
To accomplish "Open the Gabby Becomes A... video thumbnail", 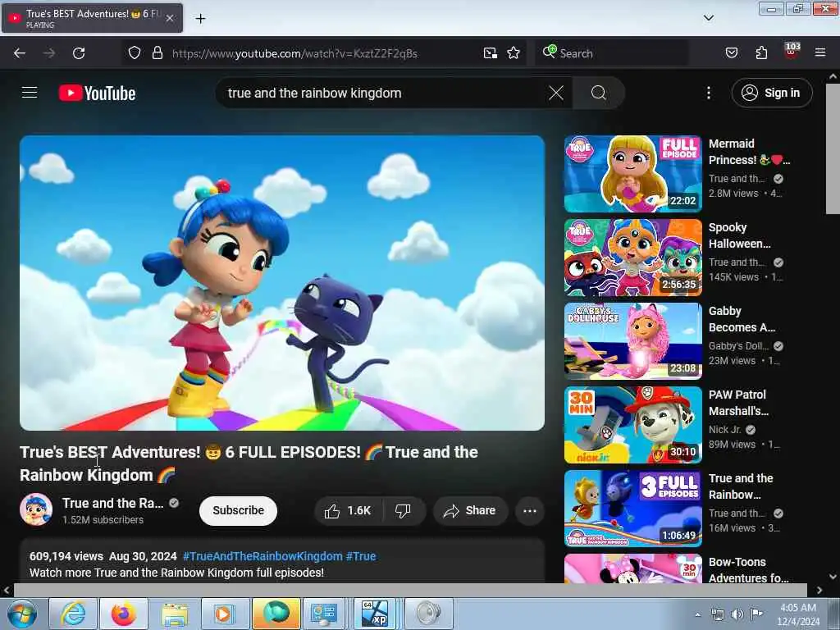I will (632, 341).
